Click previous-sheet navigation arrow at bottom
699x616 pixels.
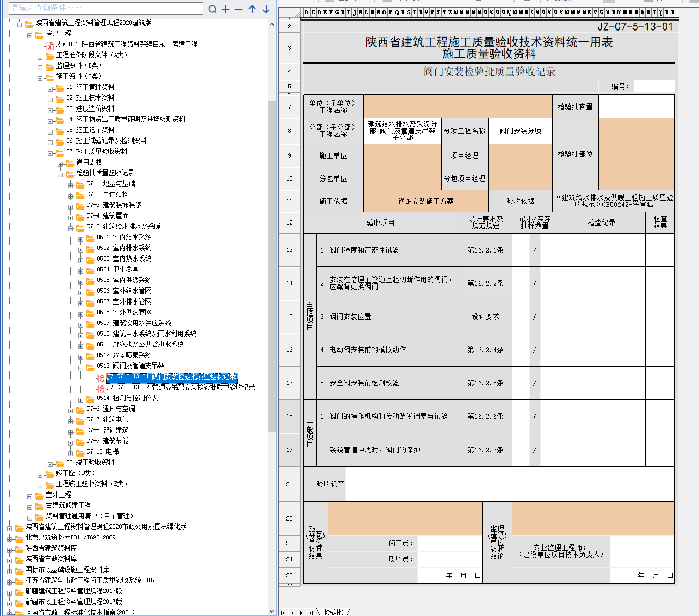tap(292, 612)
